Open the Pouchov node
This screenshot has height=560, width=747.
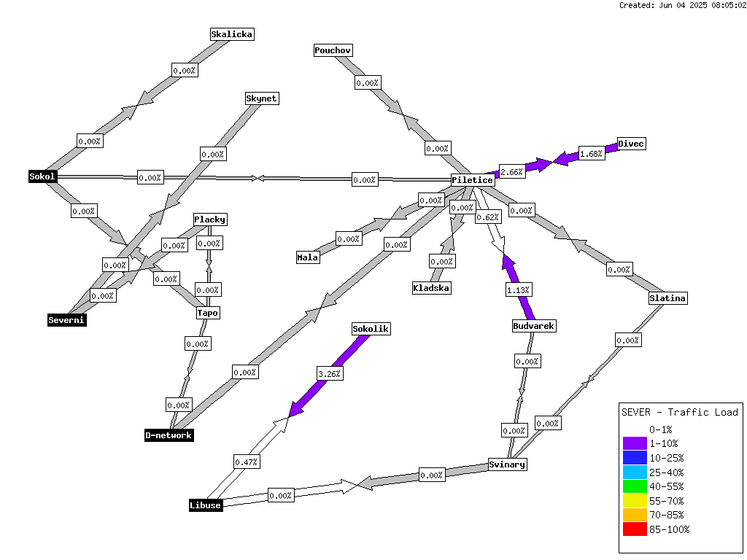[333, 50]
